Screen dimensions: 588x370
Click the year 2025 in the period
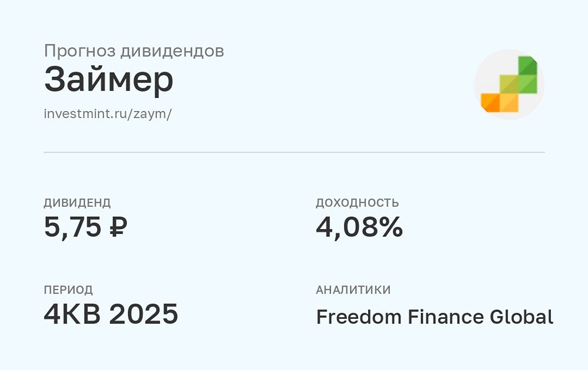tap(144, 315)
